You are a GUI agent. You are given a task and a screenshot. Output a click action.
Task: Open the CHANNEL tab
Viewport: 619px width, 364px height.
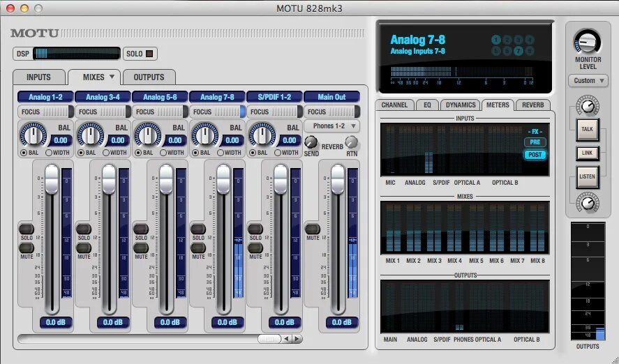coord(394,105)
